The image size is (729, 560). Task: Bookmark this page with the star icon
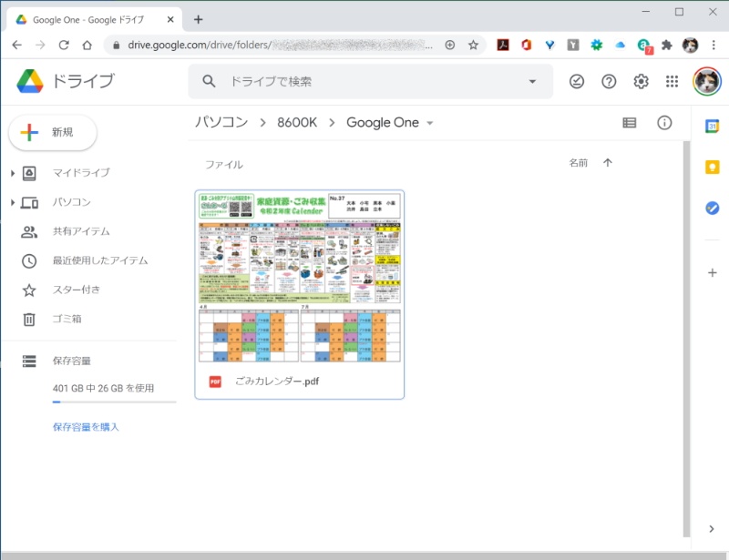point(473,44)
